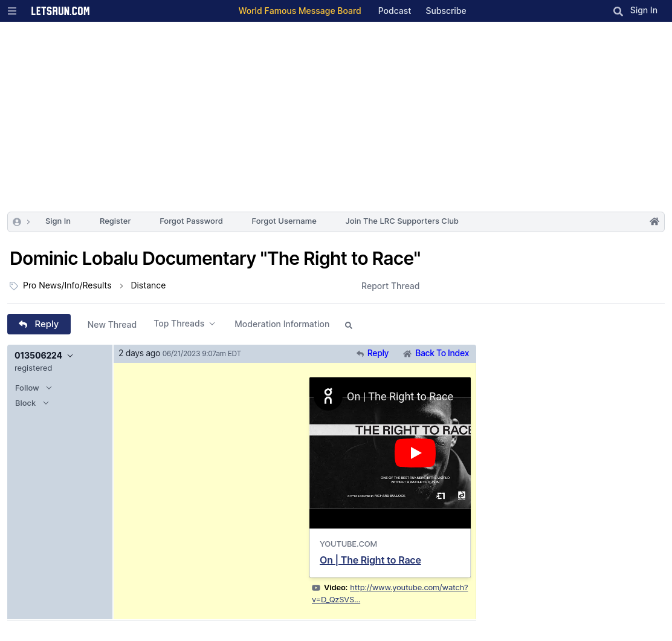Open the Follow dropdown
The image size is (672, 641).
(x=33, y=388)
